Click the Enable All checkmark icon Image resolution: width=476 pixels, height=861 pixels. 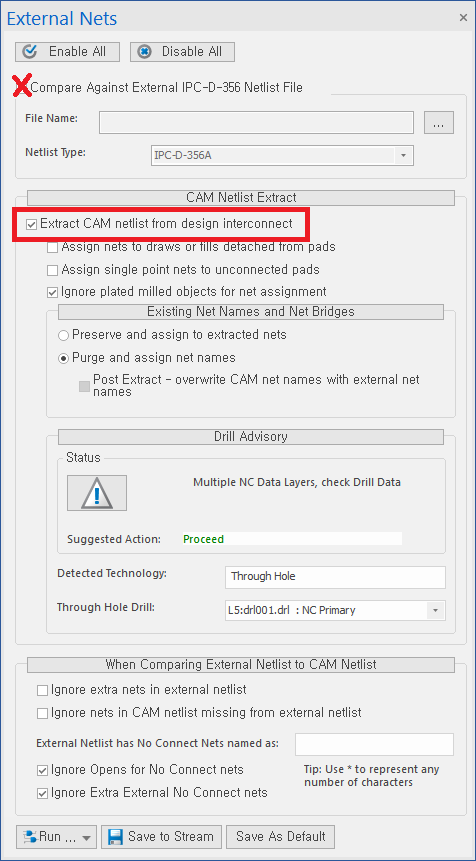[x=30, y=52]
